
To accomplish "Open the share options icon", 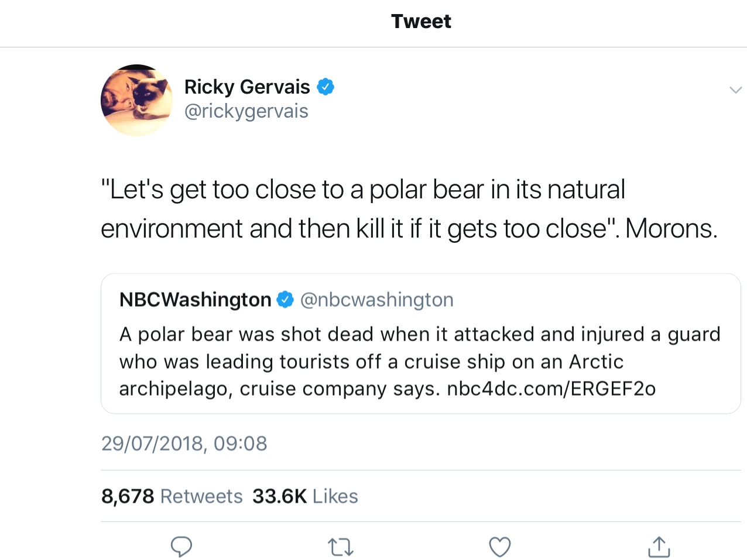I will point(659,547).
